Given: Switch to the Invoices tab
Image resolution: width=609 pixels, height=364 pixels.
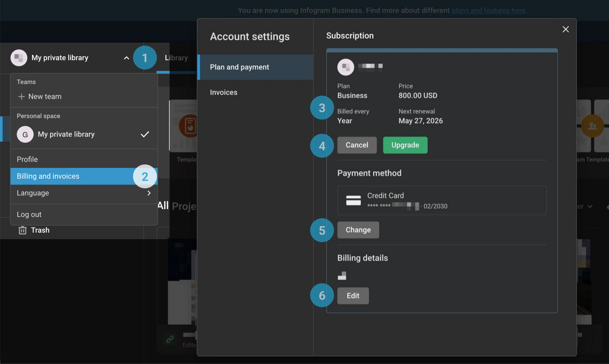Looking at the screenshot, I should coord(223,92).
